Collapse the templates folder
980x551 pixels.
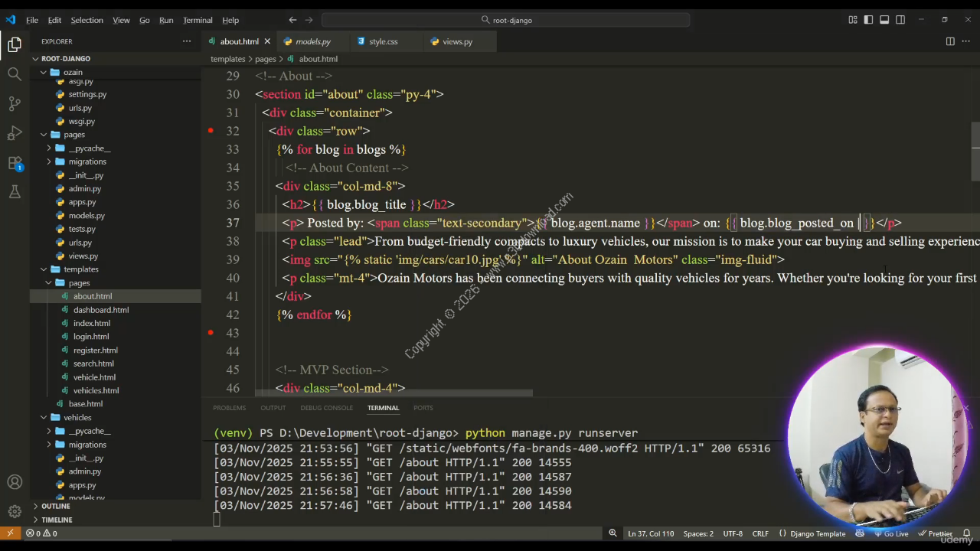[x=80, y=269]
